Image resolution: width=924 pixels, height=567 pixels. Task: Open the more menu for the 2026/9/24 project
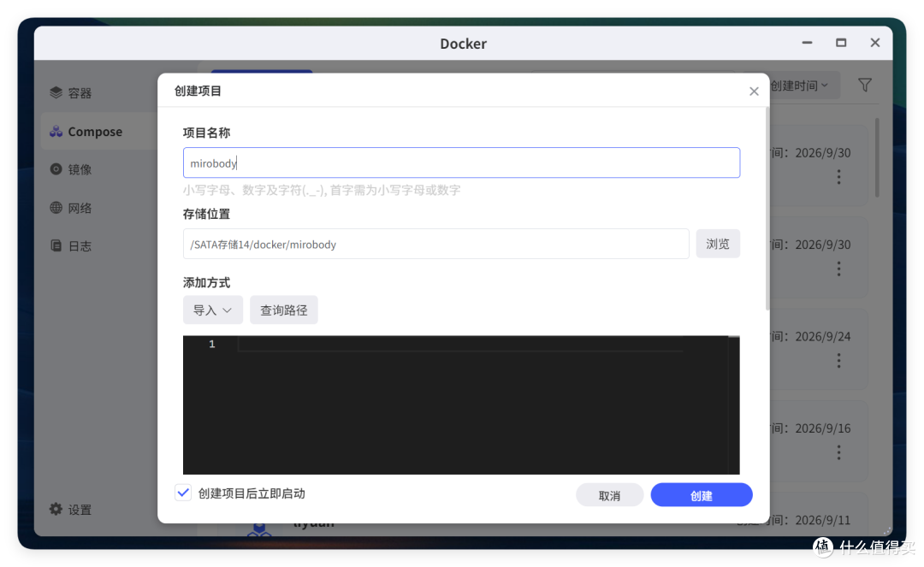click(x=838, y=361)
